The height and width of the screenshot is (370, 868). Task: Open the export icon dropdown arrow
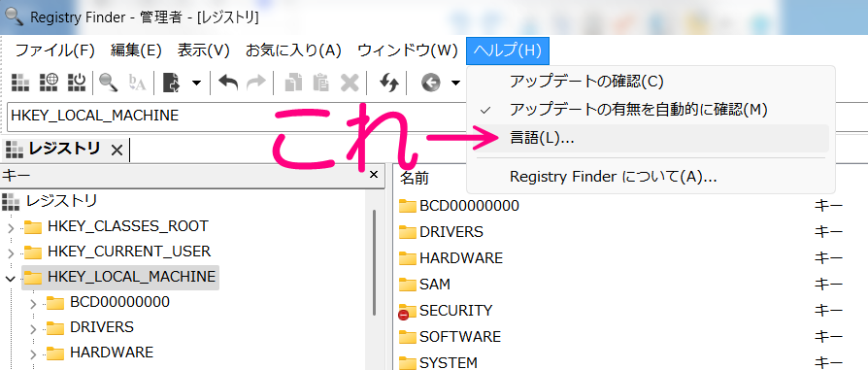click(196, 84)
